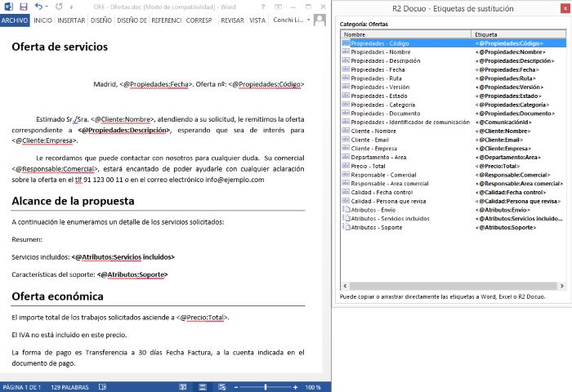
Task: Open the Word Help question mark
Action: (x=263, y=7)
